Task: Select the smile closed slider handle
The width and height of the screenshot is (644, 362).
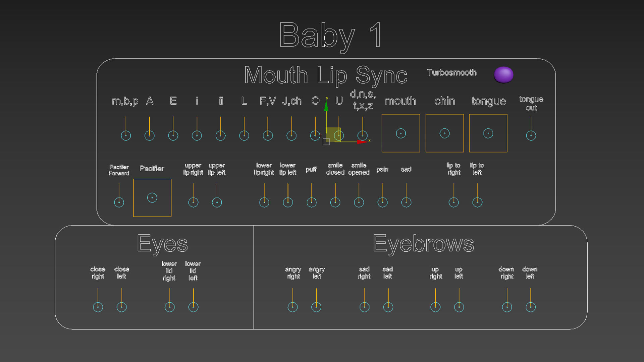Action: (x=335, y=202)
